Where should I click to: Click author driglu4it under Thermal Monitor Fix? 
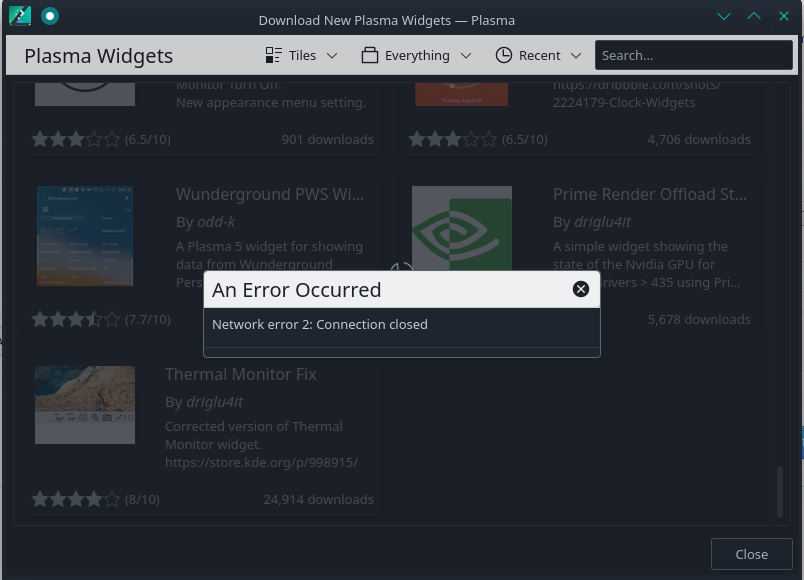[x=214, y=402]
